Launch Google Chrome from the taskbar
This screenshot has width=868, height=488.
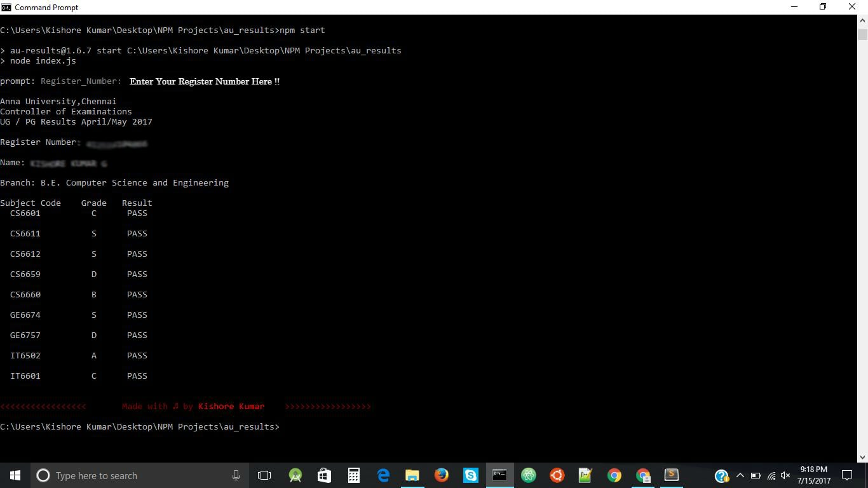point(614,475)
